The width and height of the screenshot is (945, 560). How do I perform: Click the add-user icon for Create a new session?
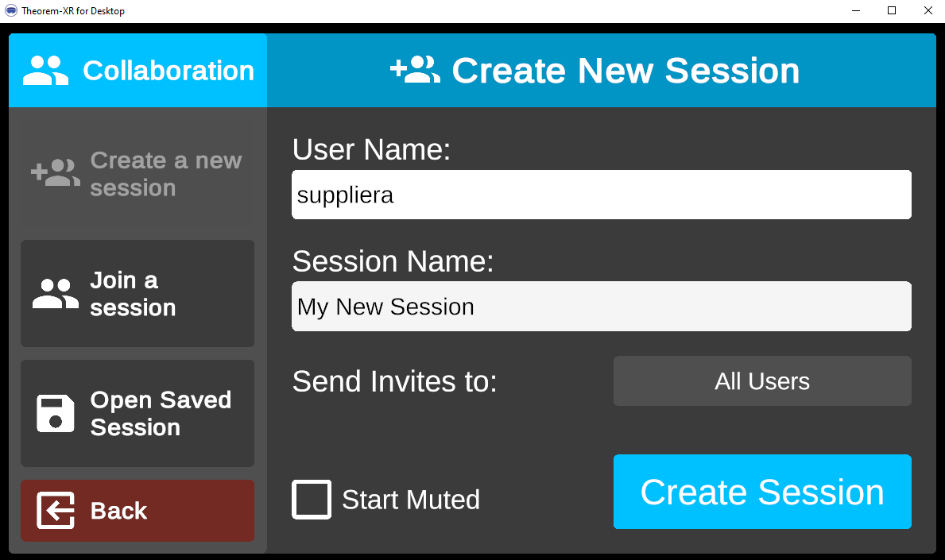(56, 173)
